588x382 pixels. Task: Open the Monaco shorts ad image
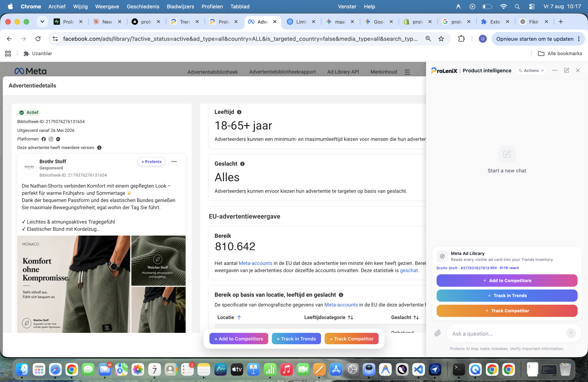point(101,284)
